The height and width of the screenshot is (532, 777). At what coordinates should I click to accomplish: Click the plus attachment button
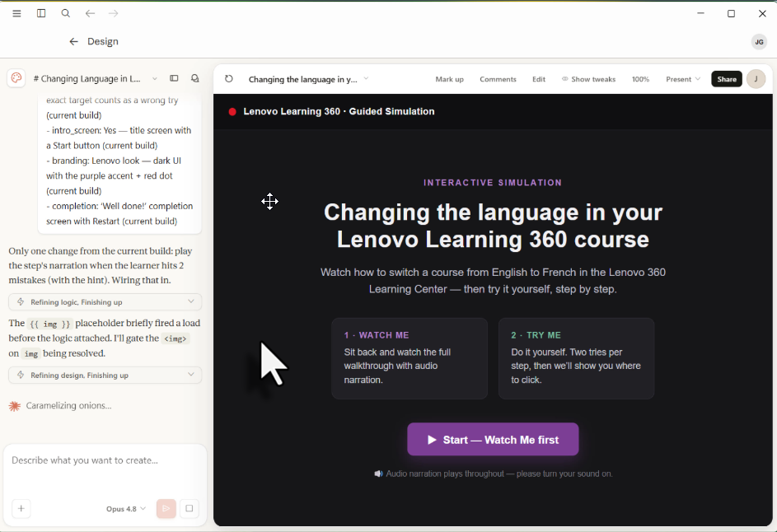point(21,508)
